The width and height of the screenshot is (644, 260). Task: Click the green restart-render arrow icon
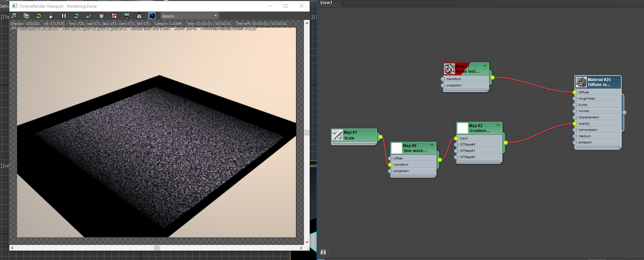(x=39, y=16)
